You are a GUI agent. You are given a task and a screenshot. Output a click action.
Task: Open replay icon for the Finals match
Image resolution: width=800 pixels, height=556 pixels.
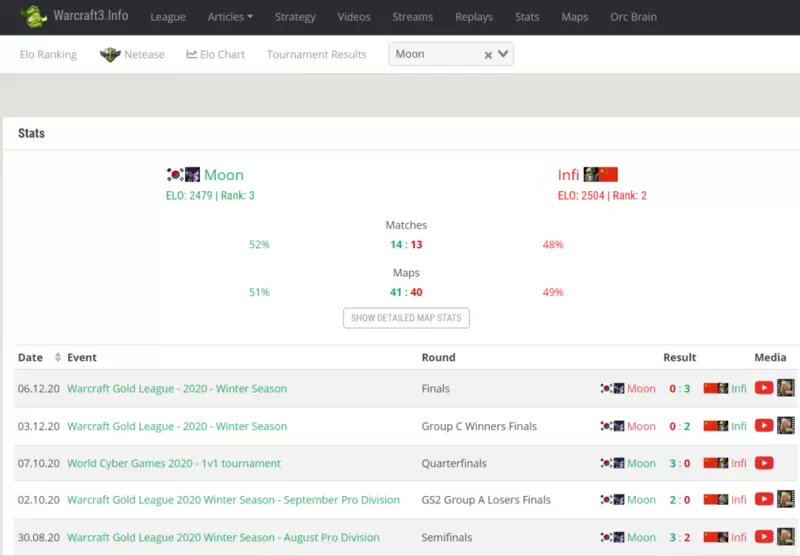pos(786,388)
